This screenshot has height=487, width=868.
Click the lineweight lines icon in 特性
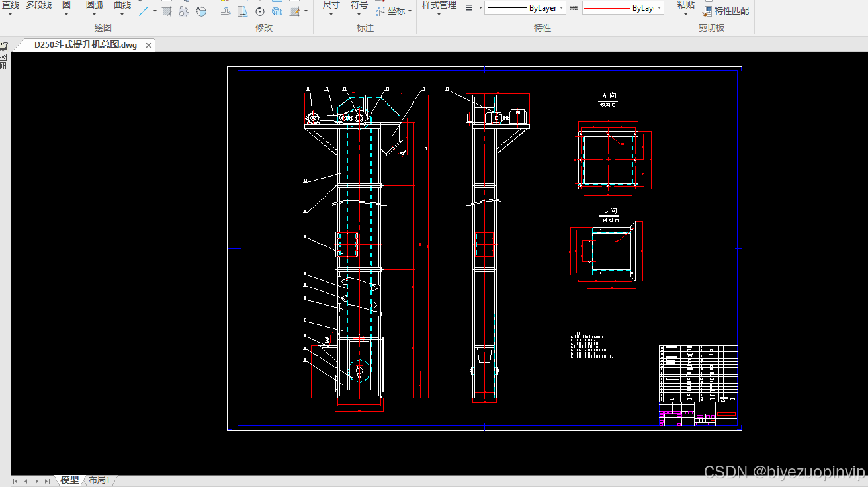coord(469,8)
